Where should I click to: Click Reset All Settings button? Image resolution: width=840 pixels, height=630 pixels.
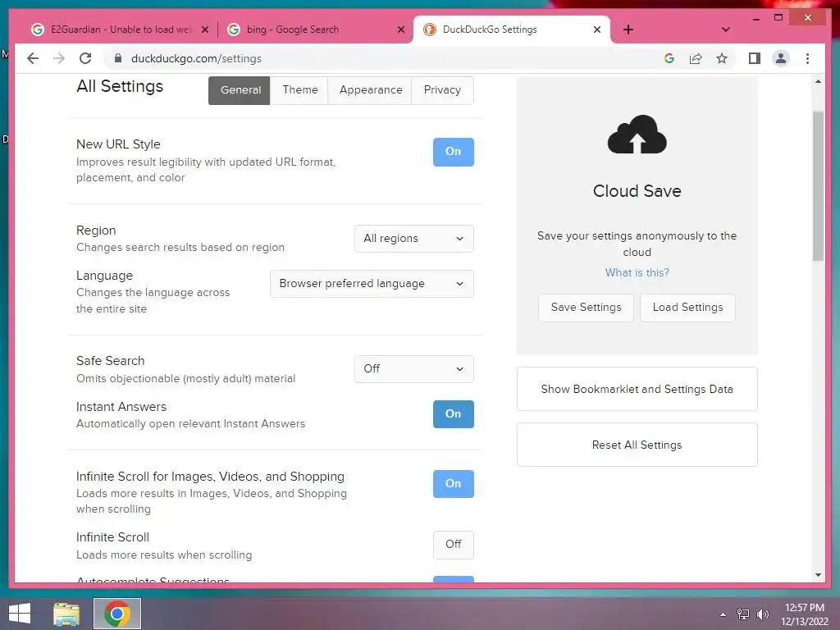637,445
